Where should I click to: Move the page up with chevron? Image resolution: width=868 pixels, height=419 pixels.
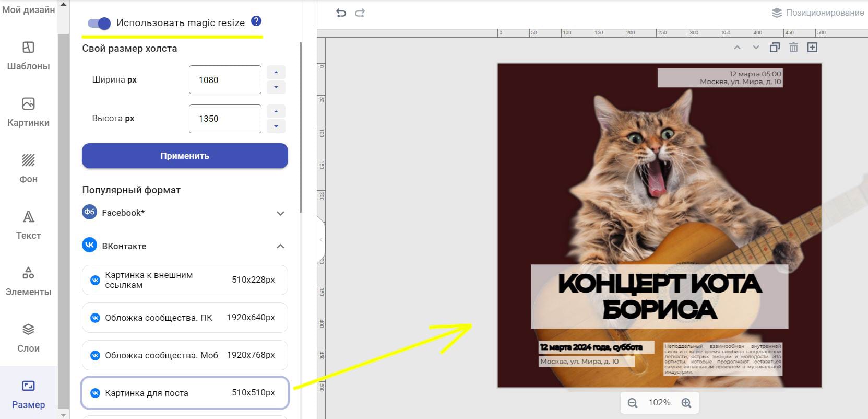pos(737,48)
